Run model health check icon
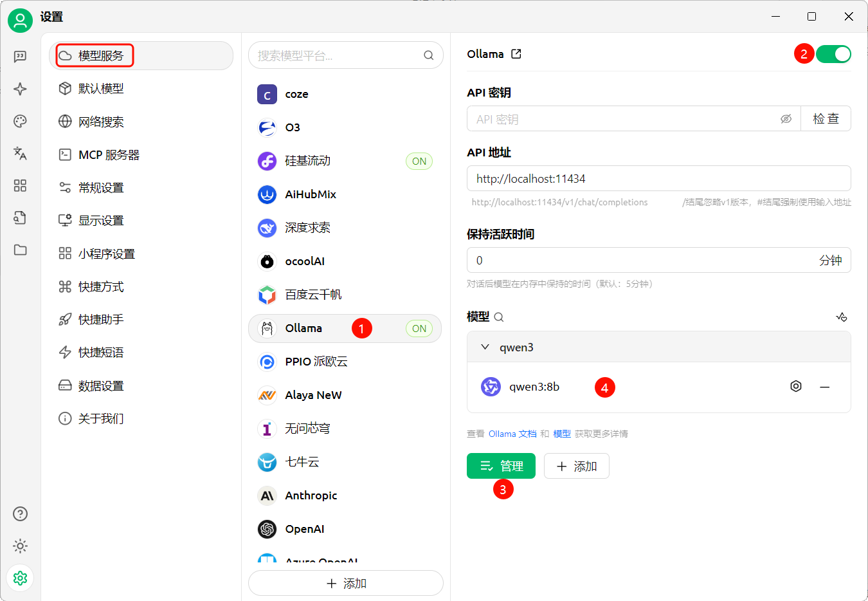The width and height of the screenshot is (868, 601). pyautogui.click(x=841, y=317)
